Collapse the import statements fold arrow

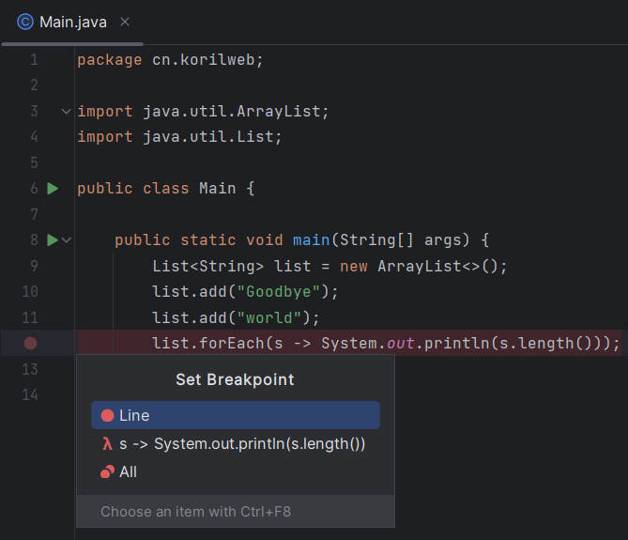(67, 111)
